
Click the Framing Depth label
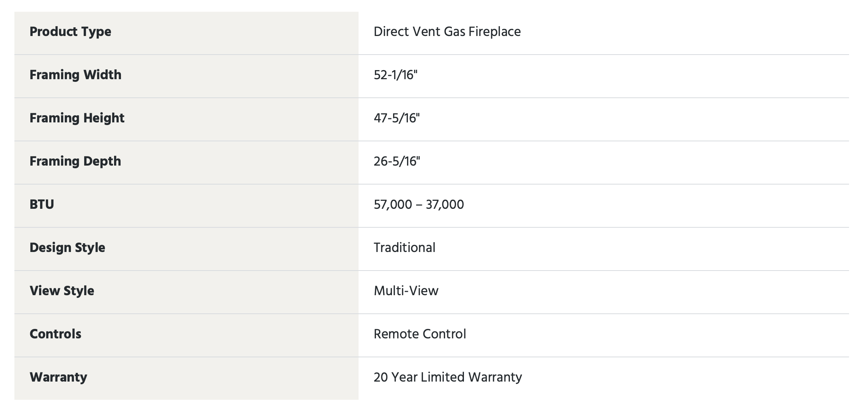pyautogui.click(x=75, y=161)
